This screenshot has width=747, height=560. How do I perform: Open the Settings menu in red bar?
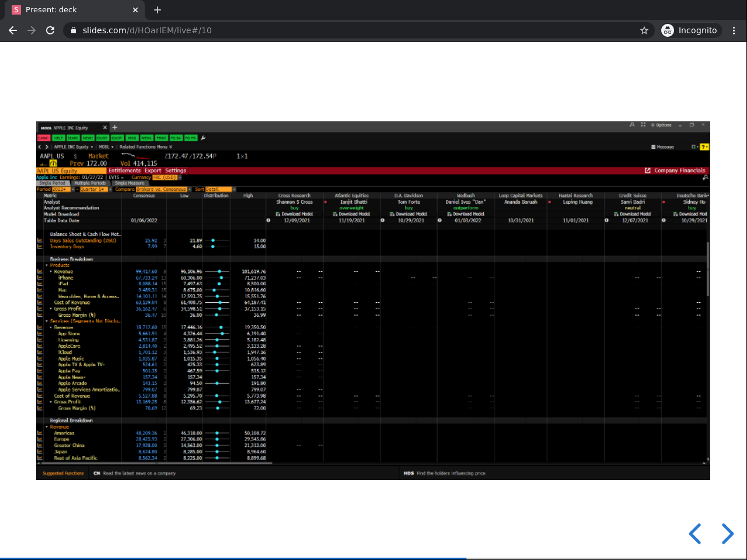tap(176, 171)
